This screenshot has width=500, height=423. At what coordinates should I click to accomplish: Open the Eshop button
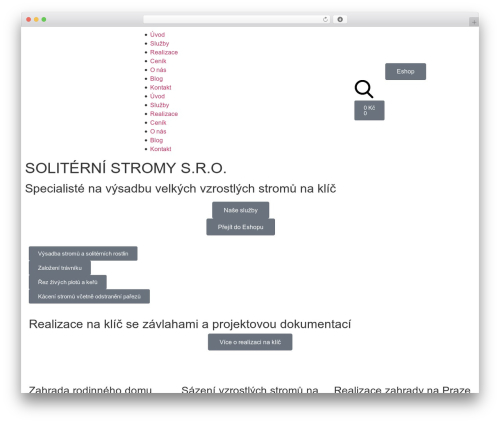(x=405, y=71)
